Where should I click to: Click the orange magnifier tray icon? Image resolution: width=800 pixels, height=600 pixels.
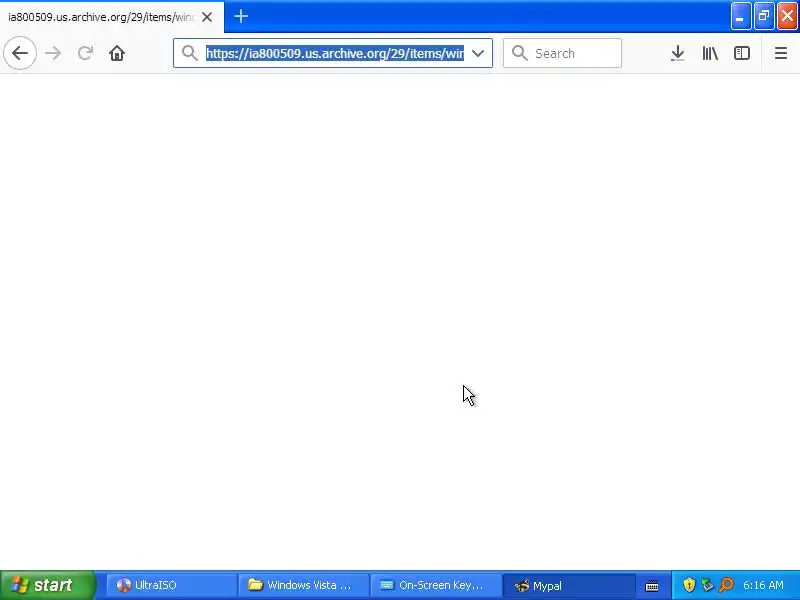(x=726, y=585)
